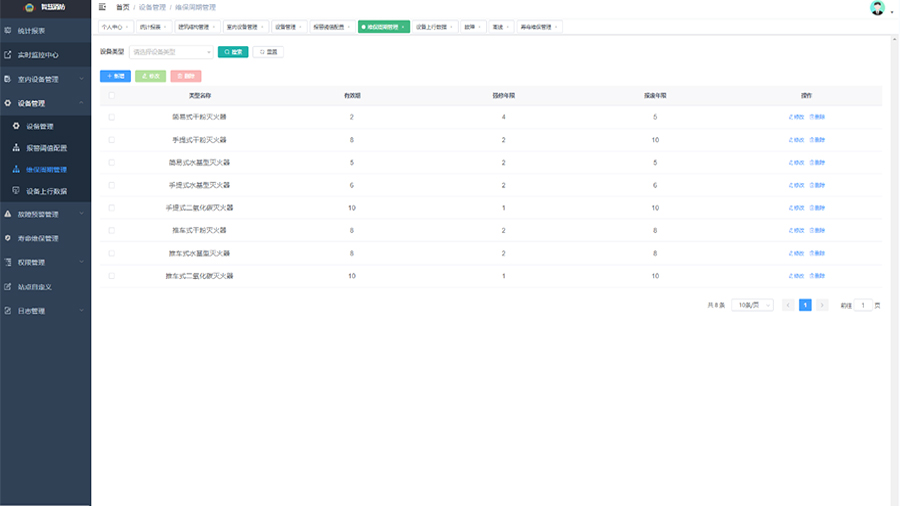Viewport: 900px width, 506px height.
Task: Click the sidebar collapse hamburger icon
Action: pos(102,7)
